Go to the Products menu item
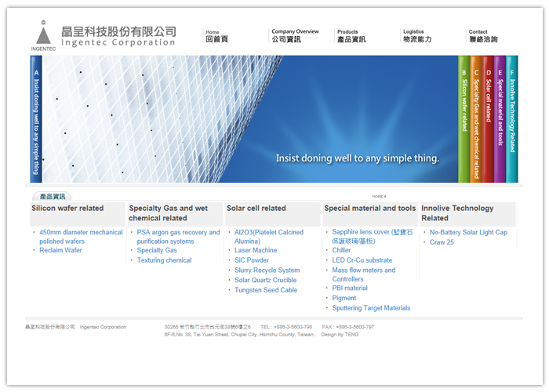Image resolution: width=549 pixels, height=392 pixels. (x=351, y=36)
